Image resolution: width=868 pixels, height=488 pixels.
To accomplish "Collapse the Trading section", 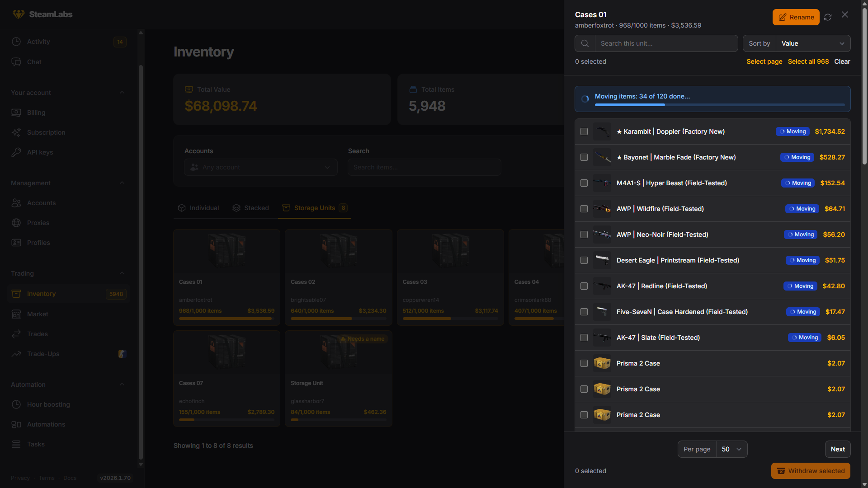I will tap(122, 273).
